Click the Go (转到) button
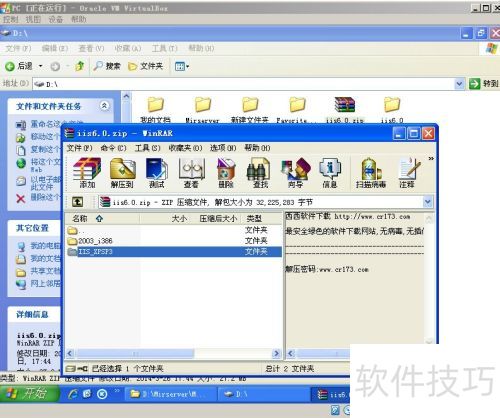The height and width of the screenshot is (418, 500). point(484,84)
